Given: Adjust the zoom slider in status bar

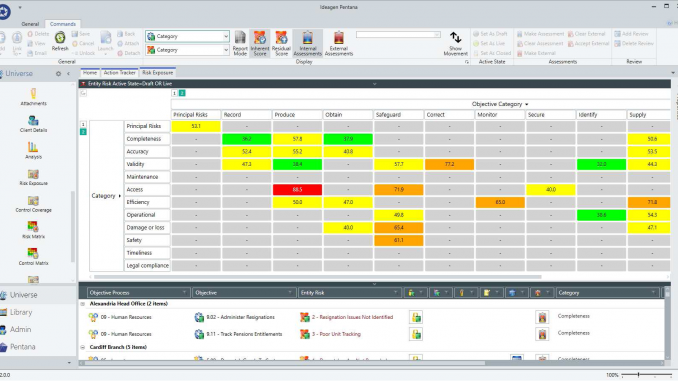Looking at the screenshot, I should 638,375.
